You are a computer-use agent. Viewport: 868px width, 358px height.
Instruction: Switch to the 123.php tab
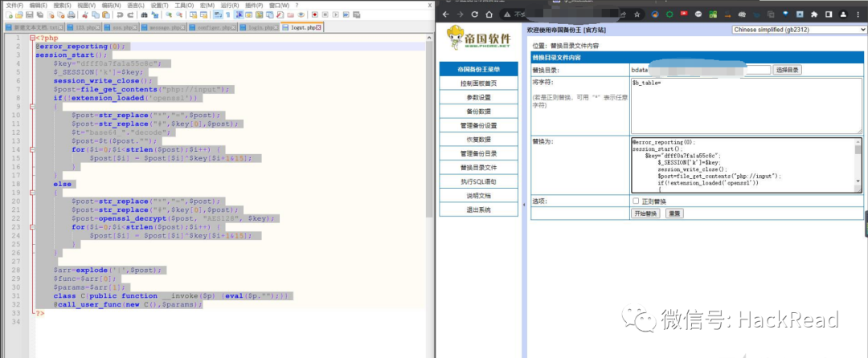(84, 27)
